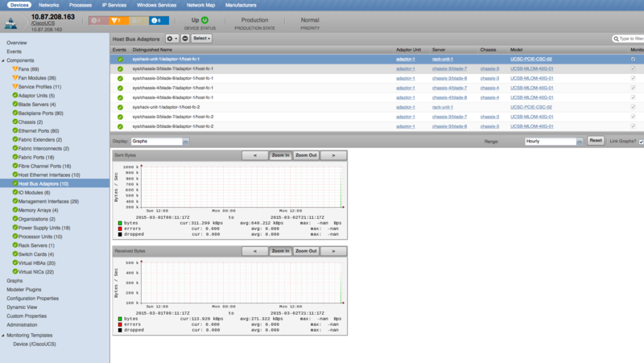Click the warning icon beside Fan Modules (26)
The image size is (644, 363).
[15, 77]
